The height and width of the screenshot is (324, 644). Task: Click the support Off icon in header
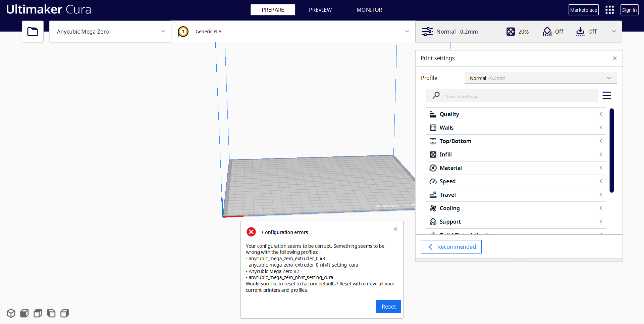tap(547, 32)
